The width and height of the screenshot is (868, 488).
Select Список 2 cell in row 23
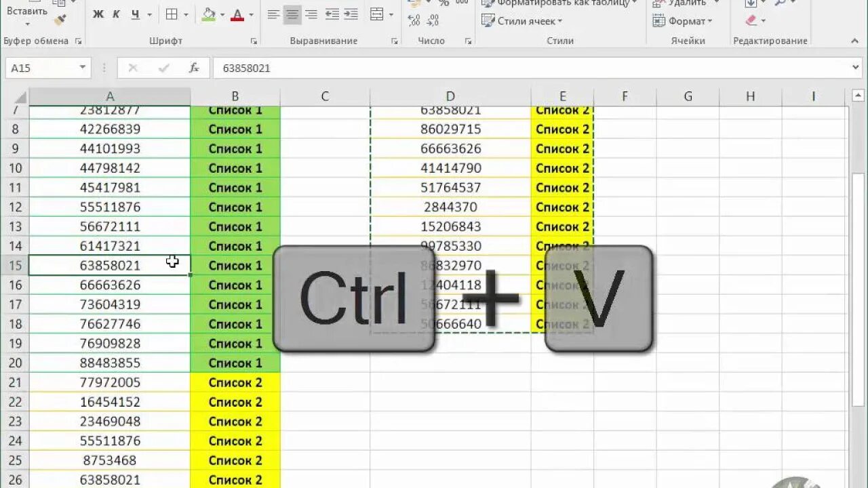coord(235,422)
